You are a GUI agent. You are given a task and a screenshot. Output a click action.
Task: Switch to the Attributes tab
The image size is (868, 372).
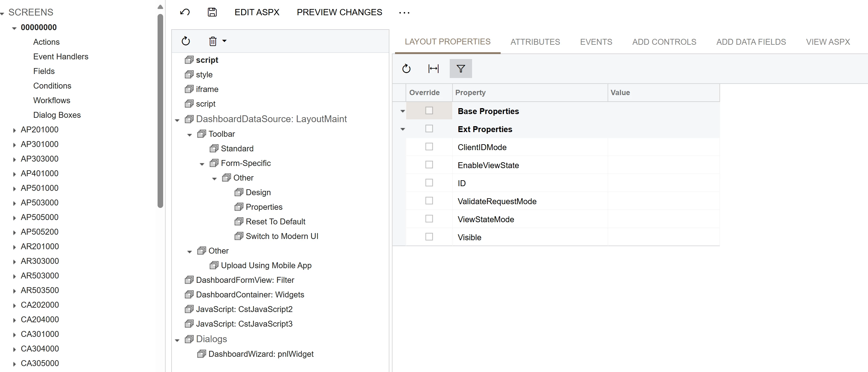click(535, 42)
